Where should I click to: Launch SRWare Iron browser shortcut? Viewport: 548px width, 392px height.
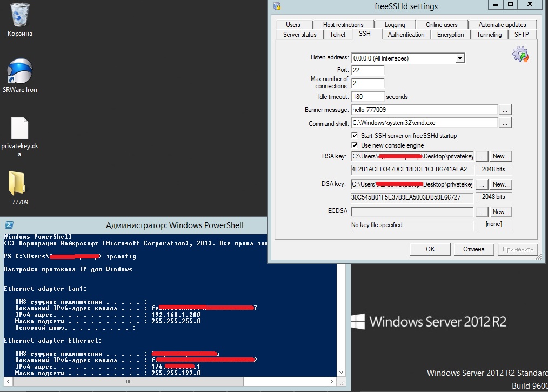click(19, 71)
